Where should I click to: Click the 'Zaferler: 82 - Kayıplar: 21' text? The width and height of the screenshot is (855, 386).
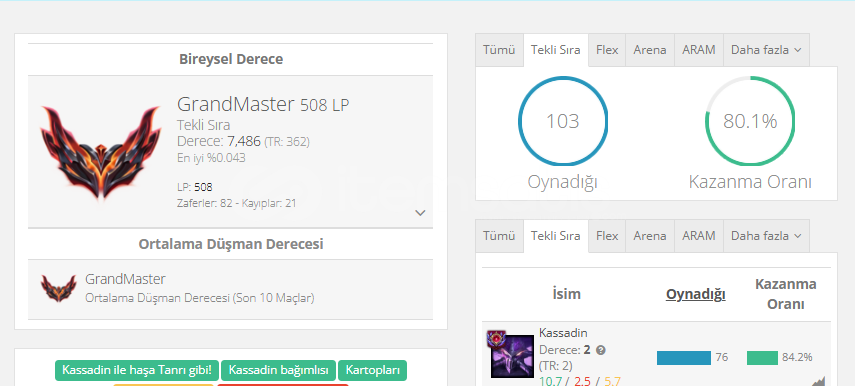pyautogui.click(x=237, y=203)
